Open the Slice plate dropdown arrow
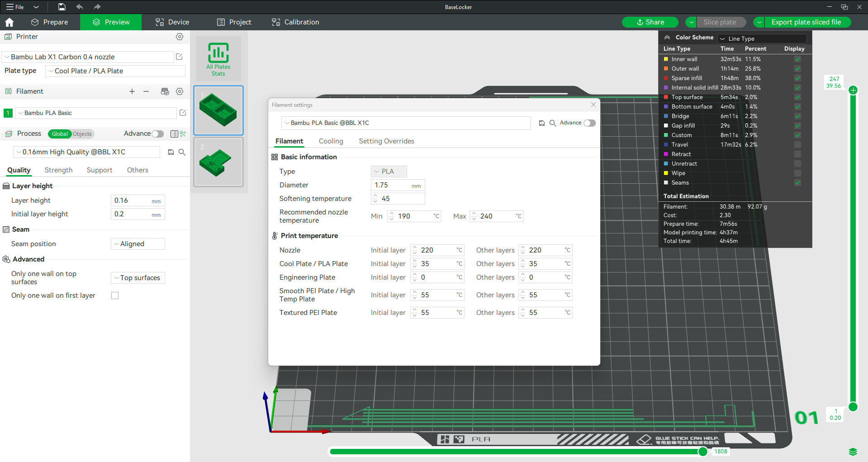Screen dimensions: 868x462 [691, 22]
